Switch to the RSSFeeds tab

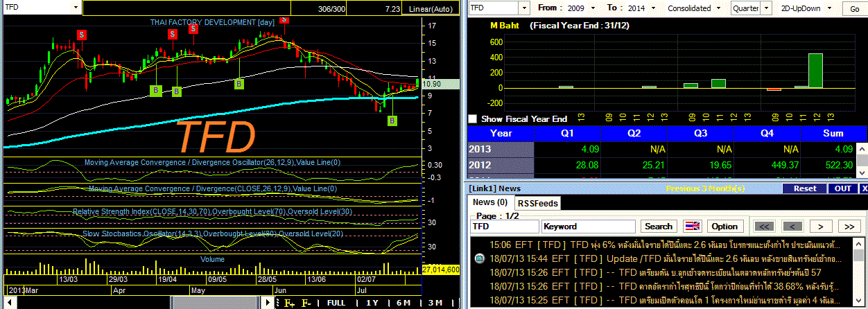[537, 203]
